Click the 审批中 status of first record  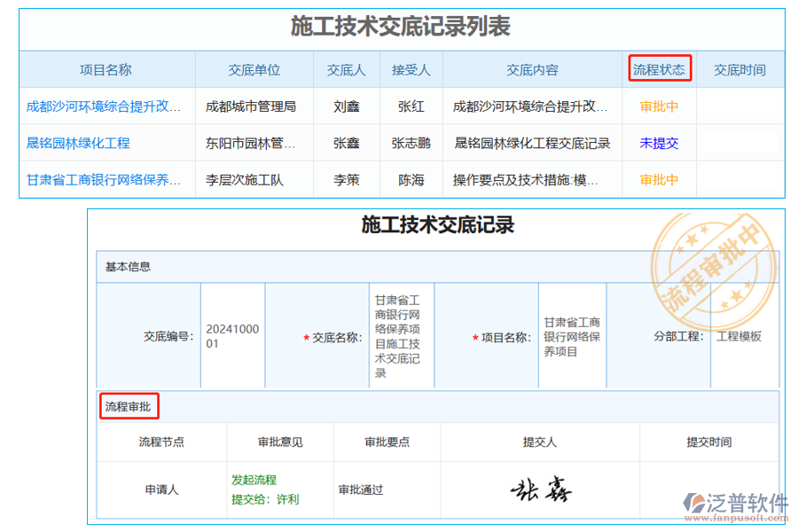[658, 106]
